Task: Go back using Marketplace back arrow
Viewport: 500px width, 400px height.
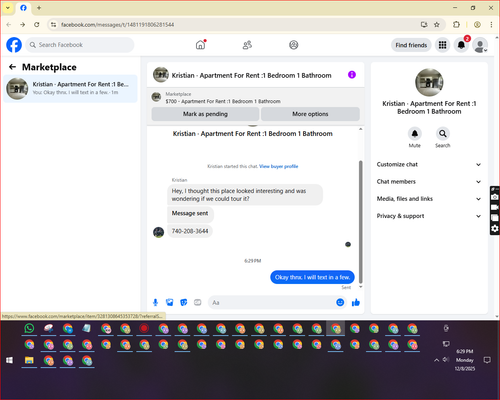Action: 12,67
